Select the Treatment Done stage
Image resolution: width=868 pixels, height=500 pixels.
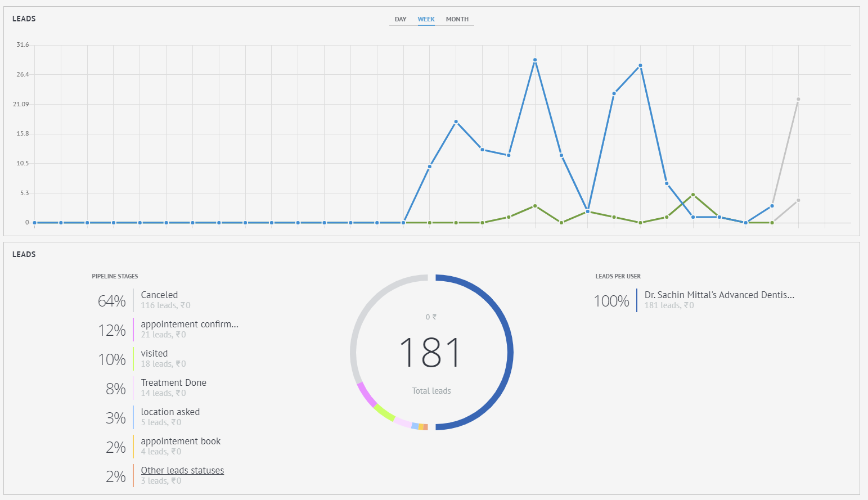pos(173,382)
